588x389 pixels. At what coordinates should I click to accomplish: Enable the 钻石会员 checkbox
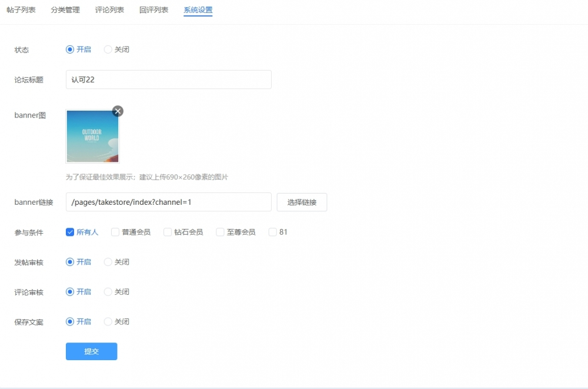(168, 232)
